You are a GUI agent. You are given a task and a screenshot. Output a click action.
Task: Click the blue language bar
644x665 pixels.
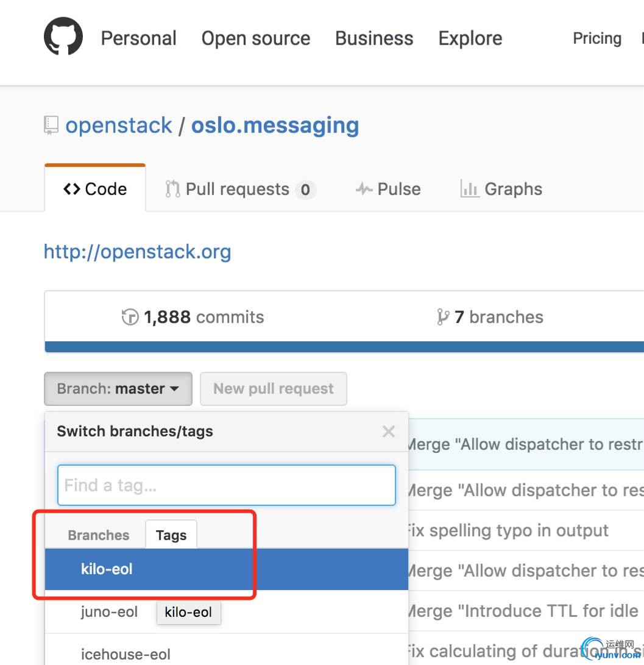tap(344, 347)
